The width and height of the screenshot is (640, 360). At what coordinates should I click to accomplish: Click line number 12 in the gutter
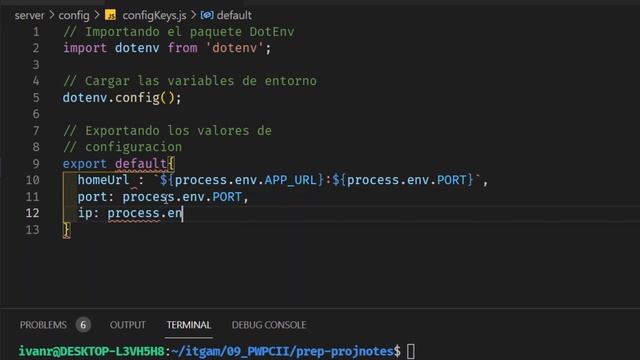[32, 213]
